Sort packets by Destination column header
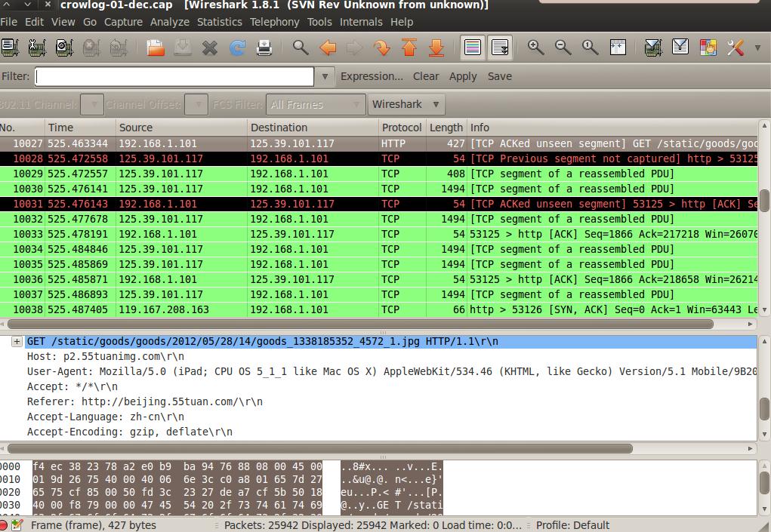771x532 pixels. (313, 128)
